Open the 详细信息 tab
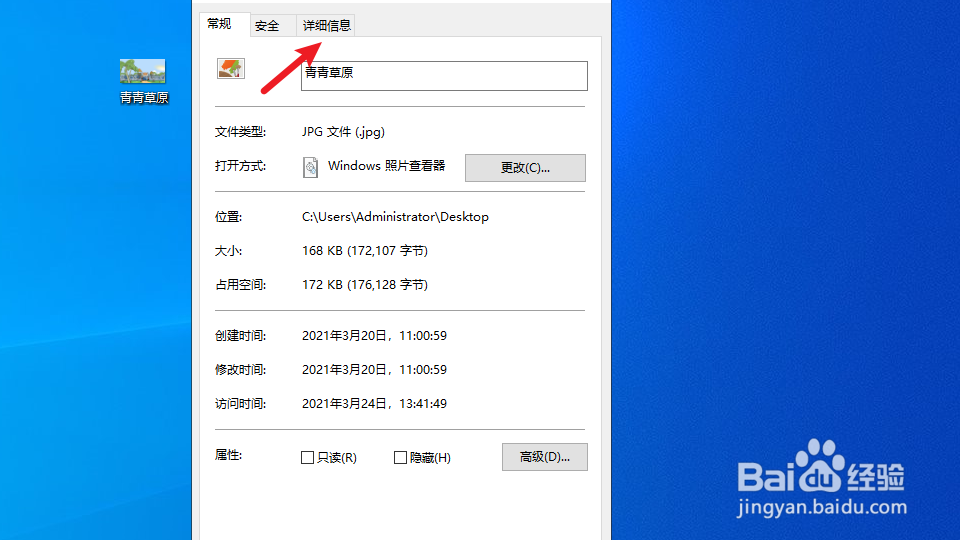Screen dimensions: 960x540 point(326,26)
